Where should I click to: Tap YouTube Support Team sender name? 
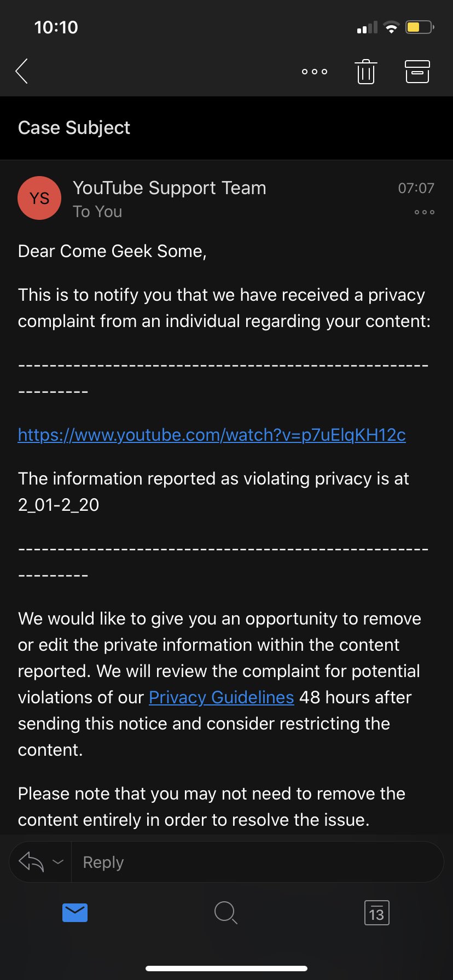(169, 188)
